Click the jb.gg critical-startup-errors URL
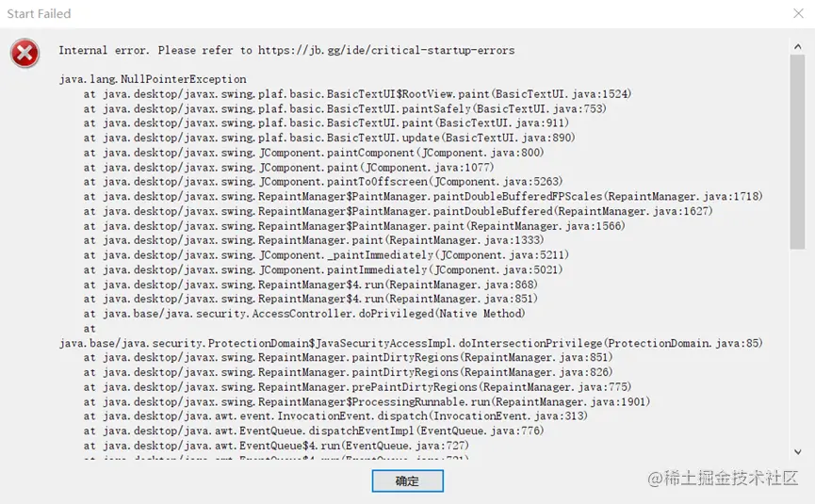The width and height of the screenshot is (815, 504). click(386, 51)
